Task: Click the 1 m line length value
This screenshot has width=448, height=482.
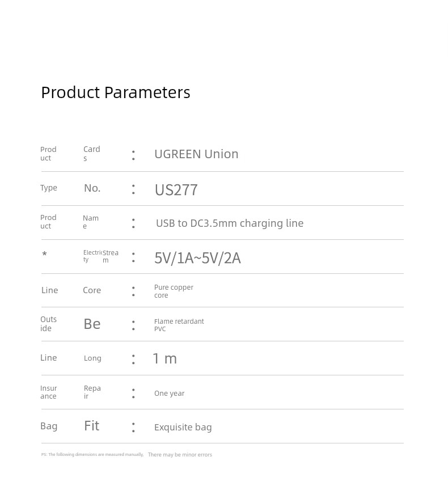Action: [x=165, y=358]
